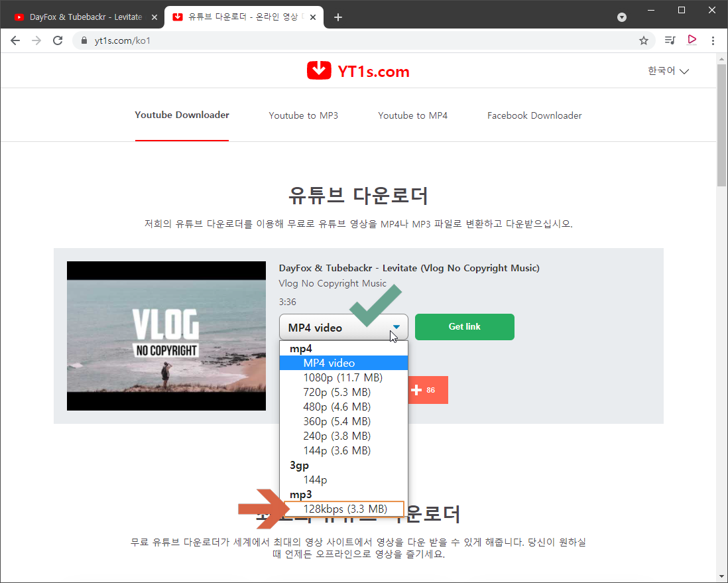Open a new tab with plus button
The width and height of the screenshot is (728, 583).
coord(338,17)
